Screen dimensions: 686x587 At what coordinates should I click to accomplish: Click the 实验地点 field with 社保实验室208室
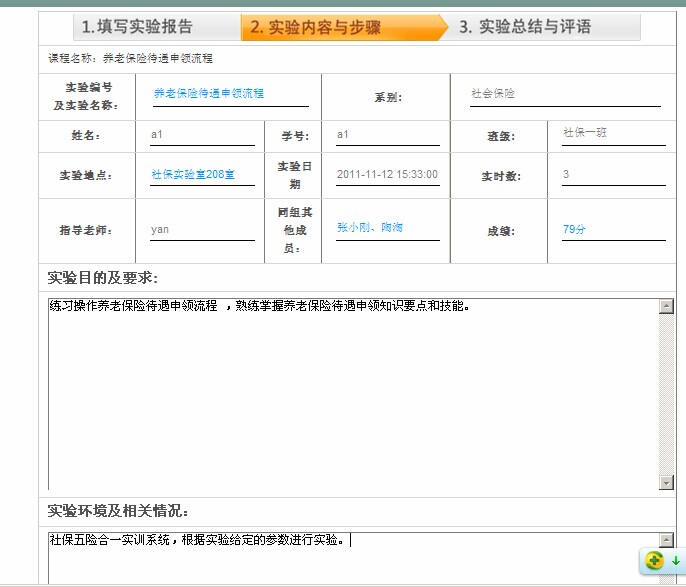pyautogui.click(x=202, y=175)
